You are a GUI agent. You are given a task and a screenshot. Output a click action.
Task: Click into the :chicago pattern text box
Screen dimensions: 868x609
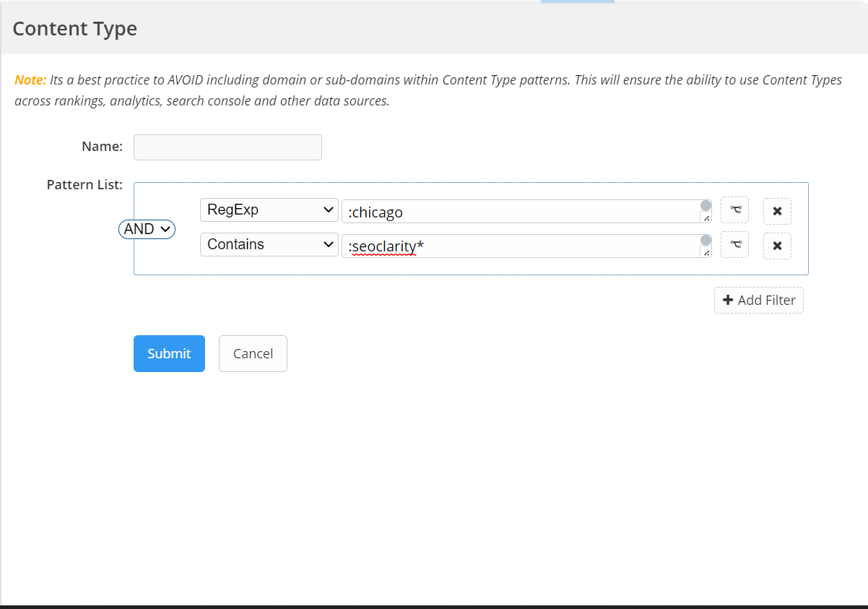(x=520, y=212)
